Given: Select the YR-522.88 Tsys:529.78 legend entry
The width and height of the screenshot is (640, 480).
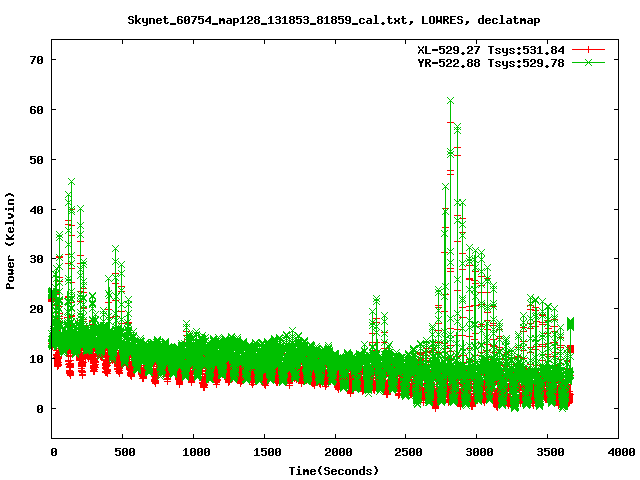Looking at the screenshot, I should tap(491, 63).
